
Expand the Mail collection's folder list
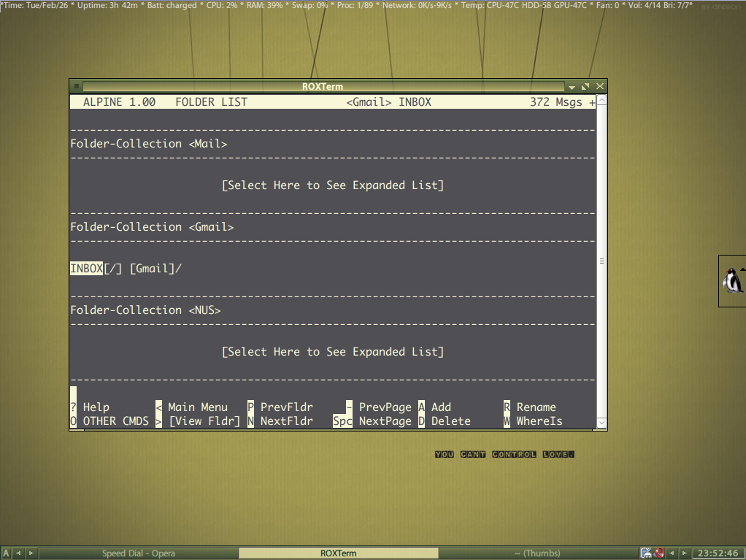(333, 185)
